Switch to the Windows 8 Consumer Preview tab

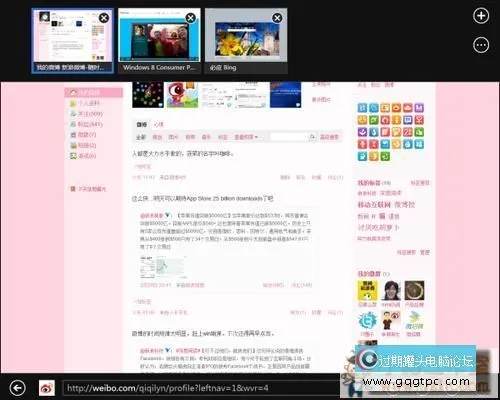159,40
